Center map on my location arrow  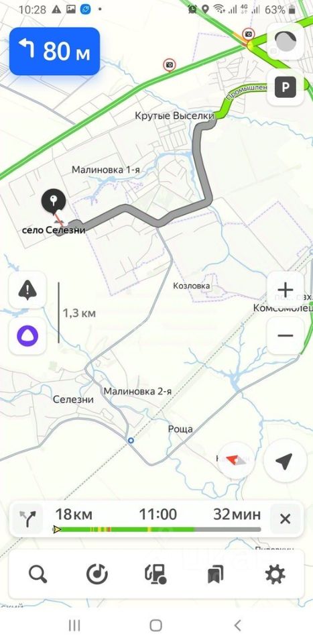tap(284, 462)
